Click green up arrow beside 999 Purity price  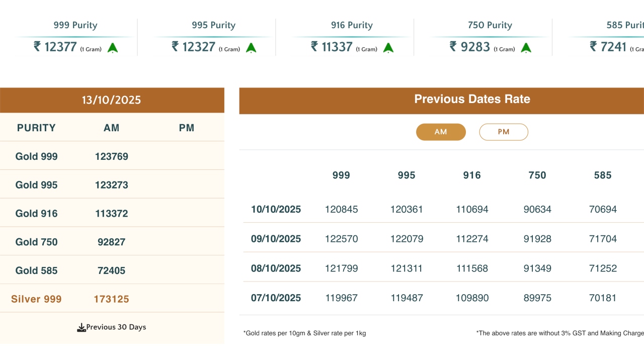[113, 48]
